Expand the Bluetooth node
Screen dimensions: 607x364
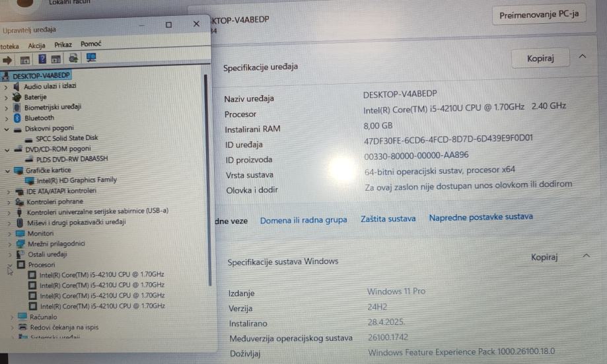[x=7, y=118]
